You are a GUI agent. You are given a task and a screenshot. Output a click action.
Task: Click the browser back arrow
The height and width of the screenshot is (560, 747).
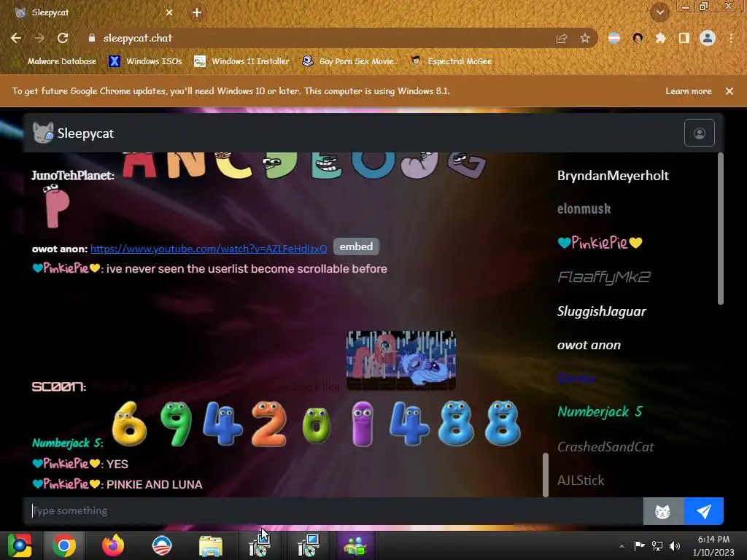(16, 38)
